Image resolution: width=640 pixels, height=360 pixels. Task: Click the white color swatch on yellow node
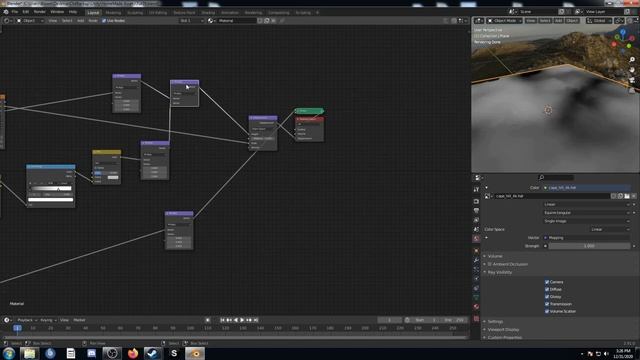(x=113, y=177)
